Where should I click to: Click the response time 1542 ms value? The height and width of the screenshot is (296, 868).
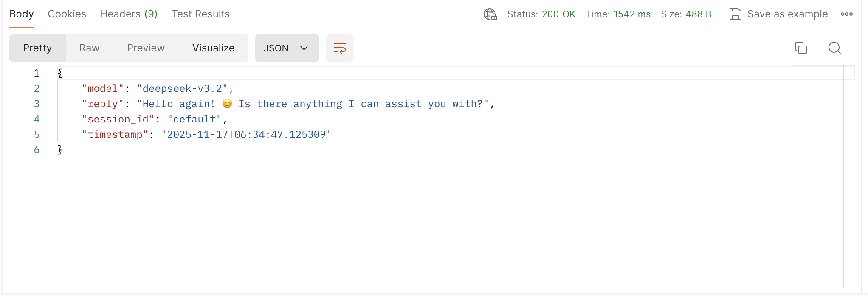tap(631, 14)
